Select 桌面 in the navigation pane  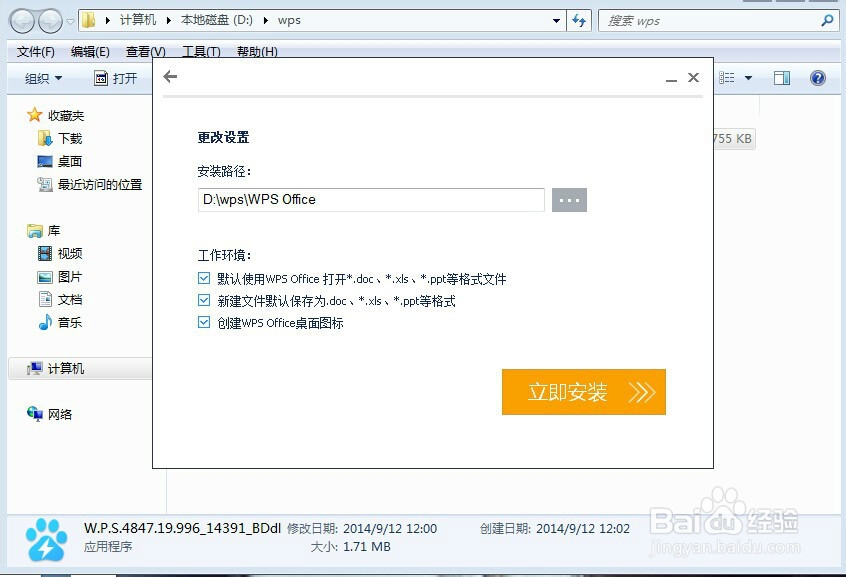coord(70,161)
